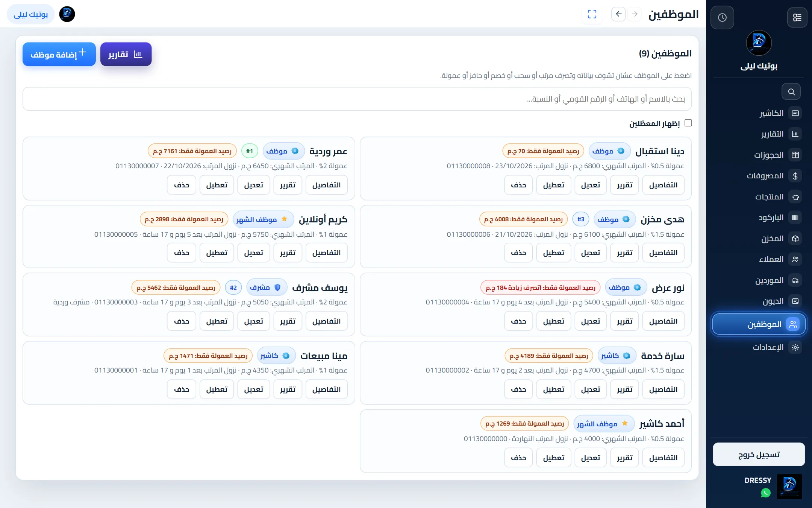Click the employee search field
This screenshot has width=812, height=508.
click(x=357, y=99)
